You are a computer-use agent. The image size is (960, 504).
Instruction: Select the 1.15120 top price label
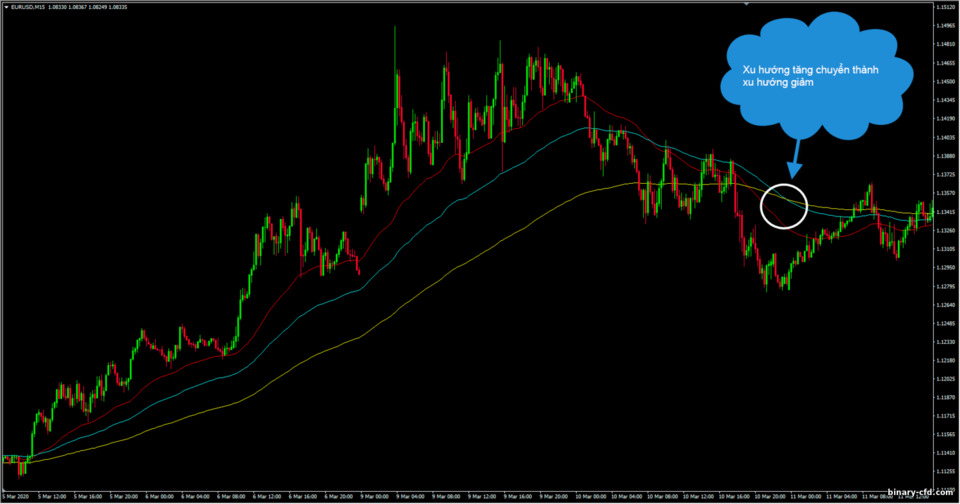pos(946,7)
